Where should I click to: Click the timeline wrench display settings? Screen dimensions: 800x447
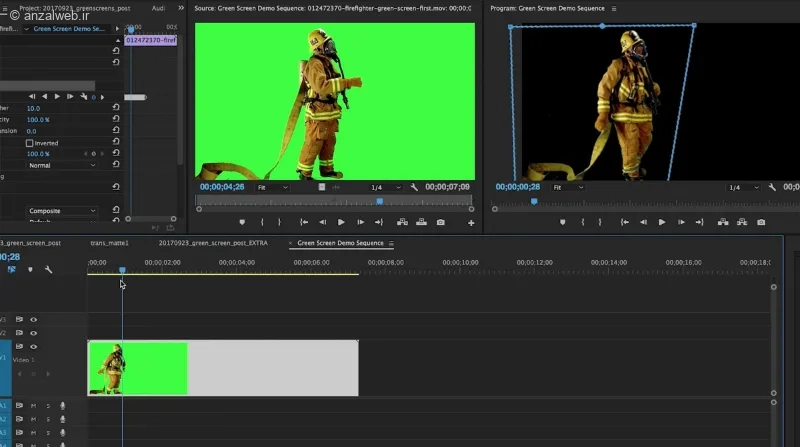48,269
